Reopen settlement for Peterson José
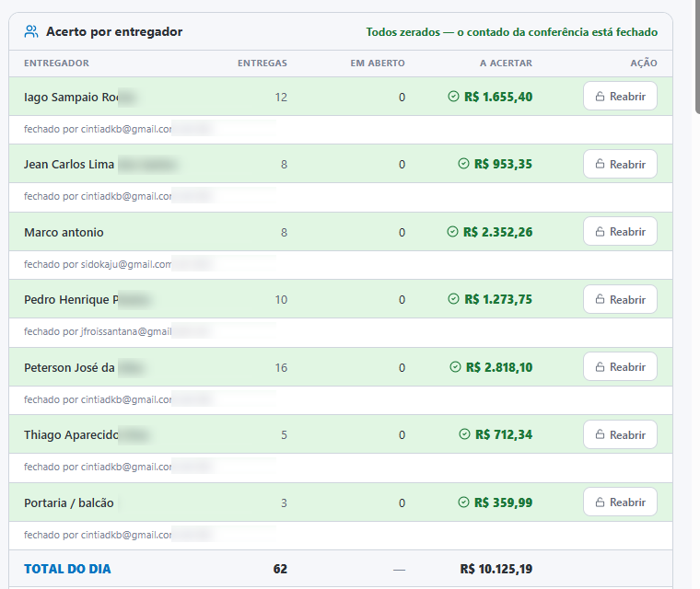 620,366
